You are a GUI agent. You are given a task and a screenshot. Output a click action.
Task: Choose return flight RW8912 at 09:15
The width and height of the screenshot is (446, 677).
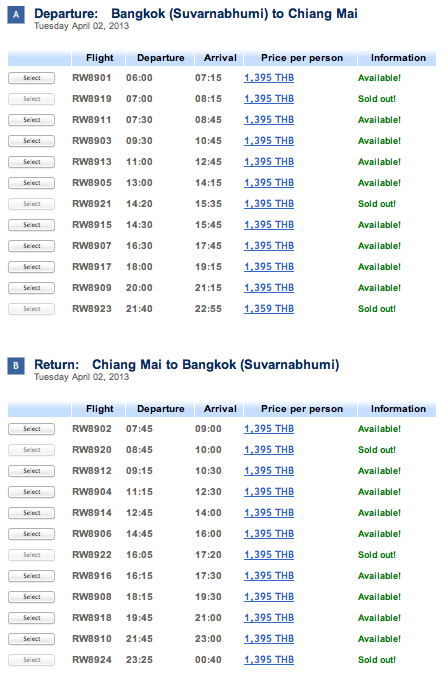tap(32, 471)
